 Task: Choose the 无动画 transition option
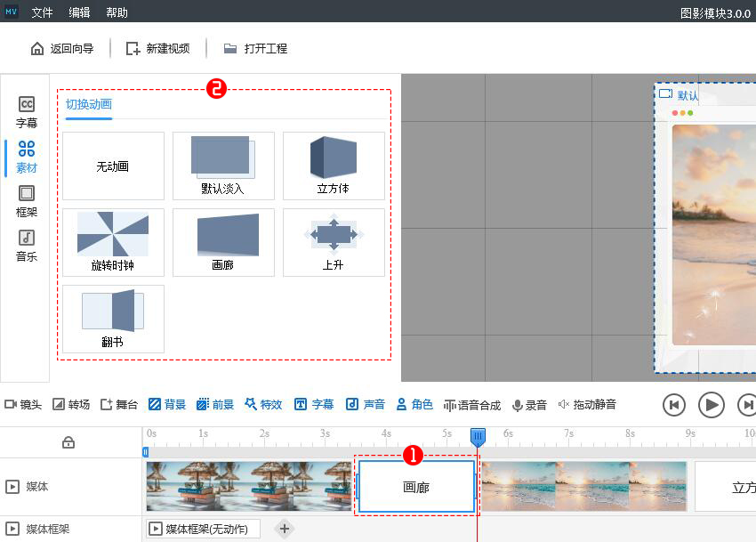pos(113,166)
